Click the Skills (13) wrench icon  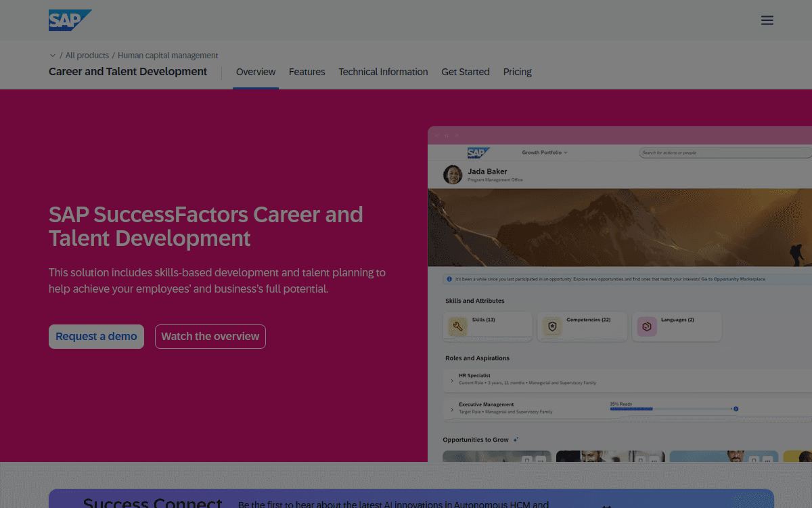click(x=458, y=327)
